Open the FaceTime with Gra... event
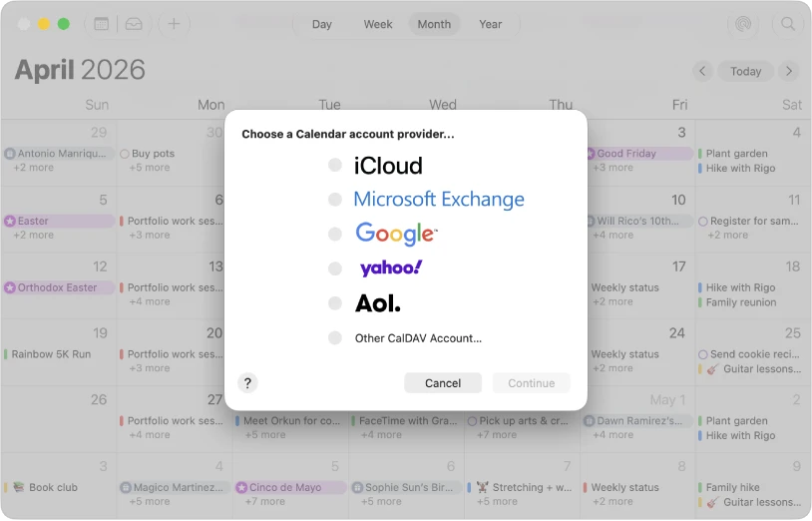 [x=404, y=421]
